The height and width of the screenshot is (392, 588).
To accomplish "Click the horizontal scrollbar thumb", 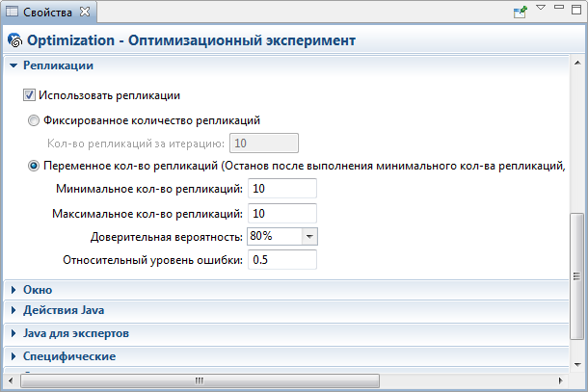I will [200, 380].
